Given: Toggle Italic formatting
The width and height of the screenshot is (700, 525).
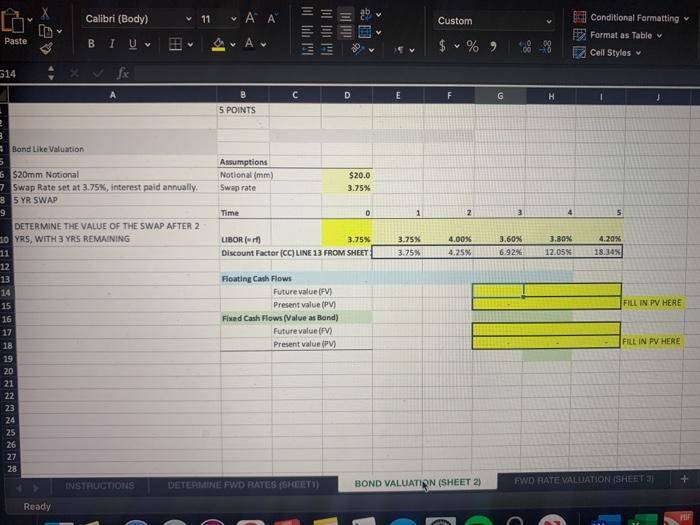Looking at the screenshot, I should [x=112, y=44].
